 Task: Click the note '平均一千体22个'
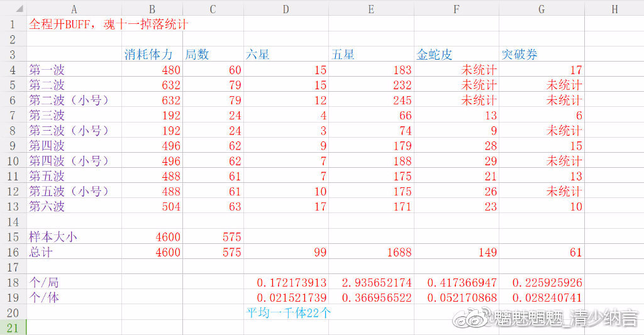[x=288, y=313]
